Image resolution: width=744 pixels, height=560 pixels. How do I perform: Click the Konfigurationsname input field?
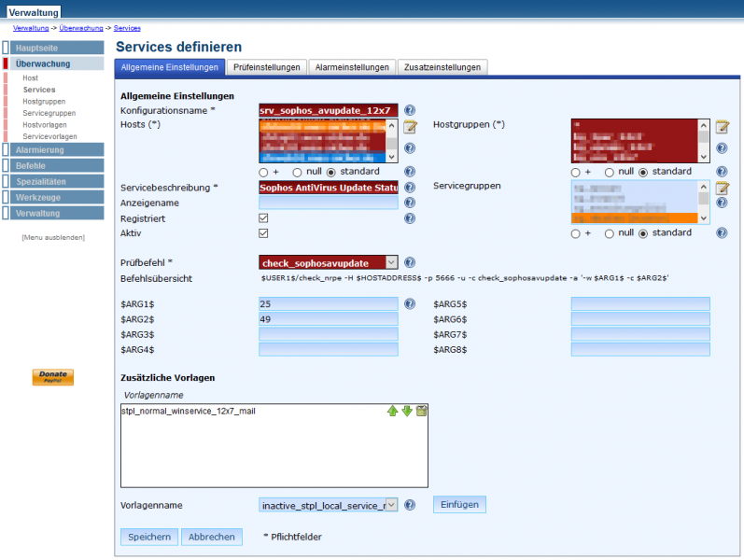click(329, 110)
